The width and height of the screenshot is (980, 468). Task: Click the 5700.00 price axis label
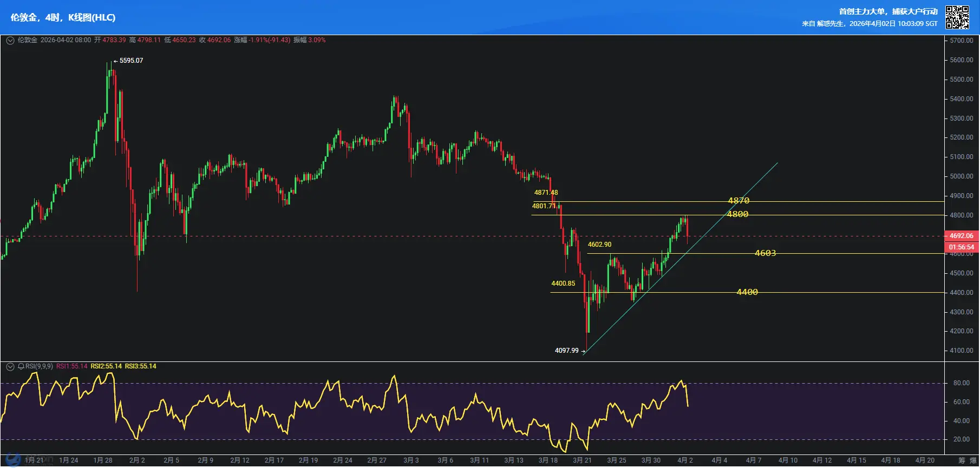962,41
